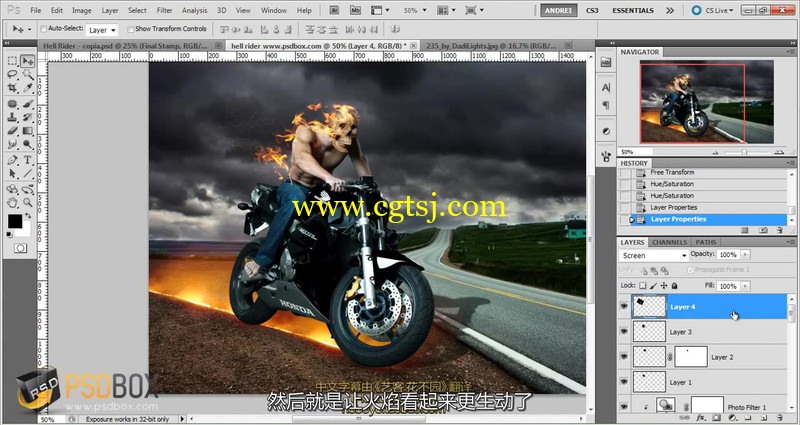Select the Rectangular Marquee tool
The height and width of the screenshot is (425, 800).
click(13, 61)
